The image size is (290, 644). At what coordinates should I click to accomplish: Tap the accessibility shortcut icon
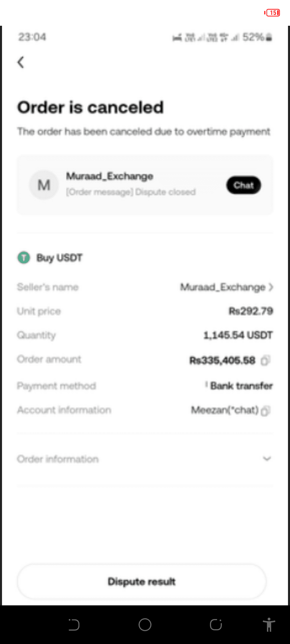click(x=269, y=625)
